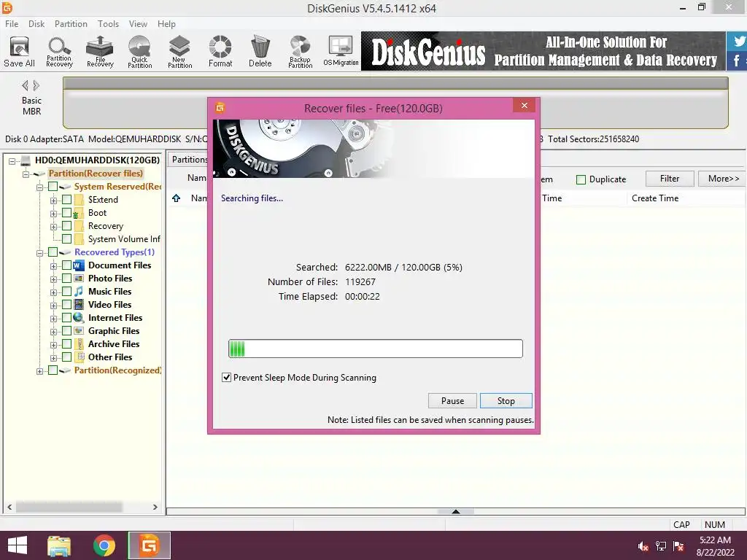Collapse HD0:QEMUHARDDISK tree node
Screen dimensions: 747x560
[x=12, y=161]
